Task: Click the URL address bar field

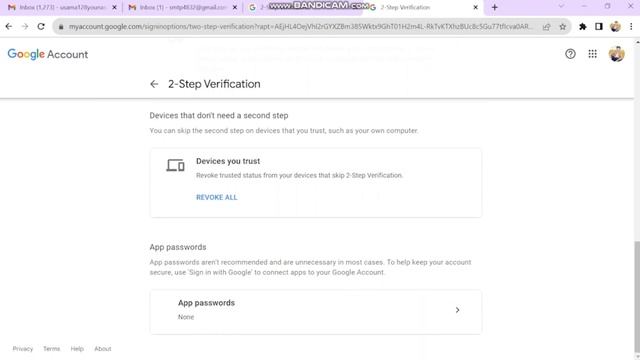Action: (301, 27)
